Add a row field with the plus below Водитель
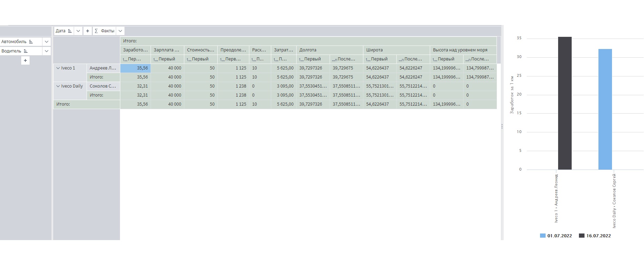 (25, 60)
